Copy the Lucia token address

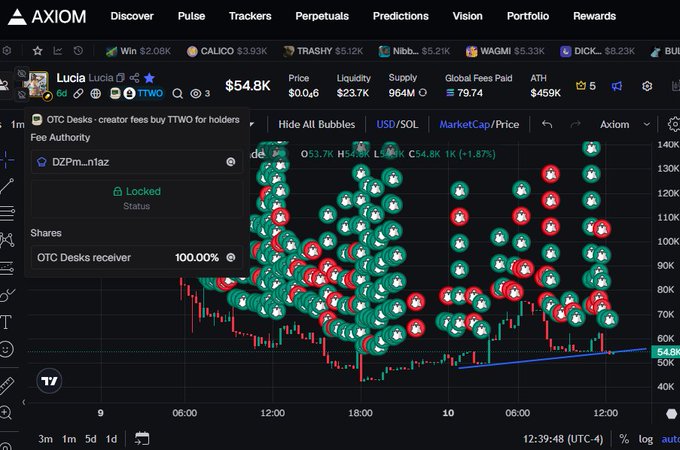(x=121, y=78)
